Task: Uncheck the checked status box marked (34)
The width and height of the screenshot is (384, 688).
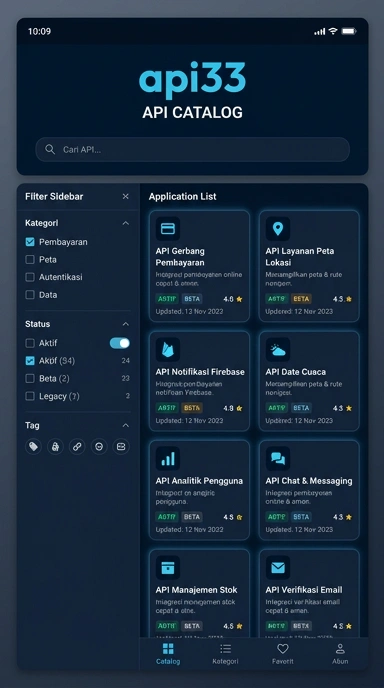Action: click(x=30, y=361)
